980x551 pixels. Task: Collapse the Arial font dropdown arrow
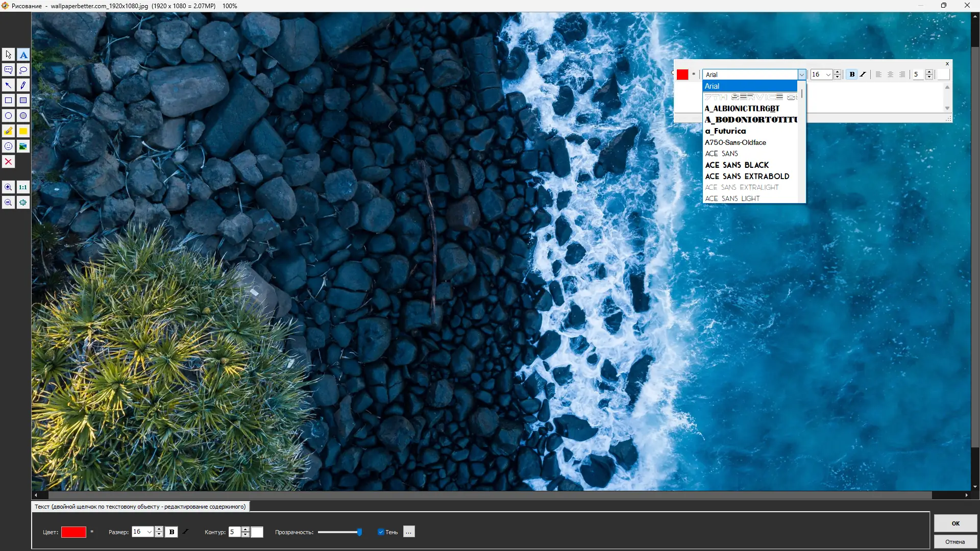coord(802,74)
